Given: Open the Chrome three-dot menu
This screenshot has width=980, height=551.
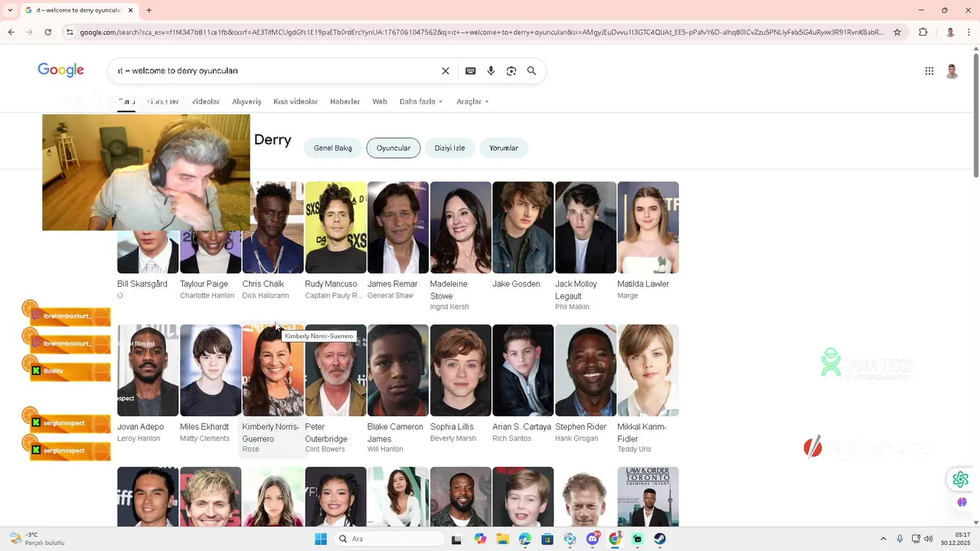Looking at the screenshot, I should pyautogui.click(x=969, y=32).
